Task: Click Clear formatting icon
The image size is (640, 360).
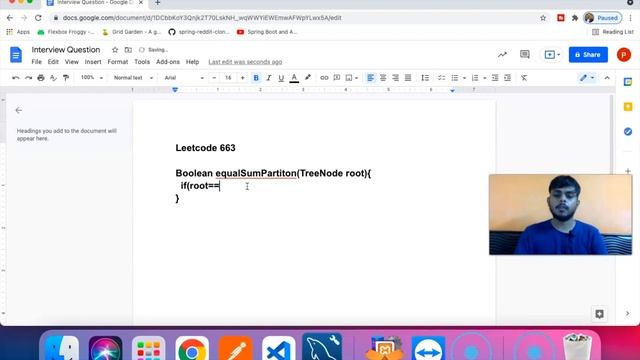Action: click(x=524, y=78)
